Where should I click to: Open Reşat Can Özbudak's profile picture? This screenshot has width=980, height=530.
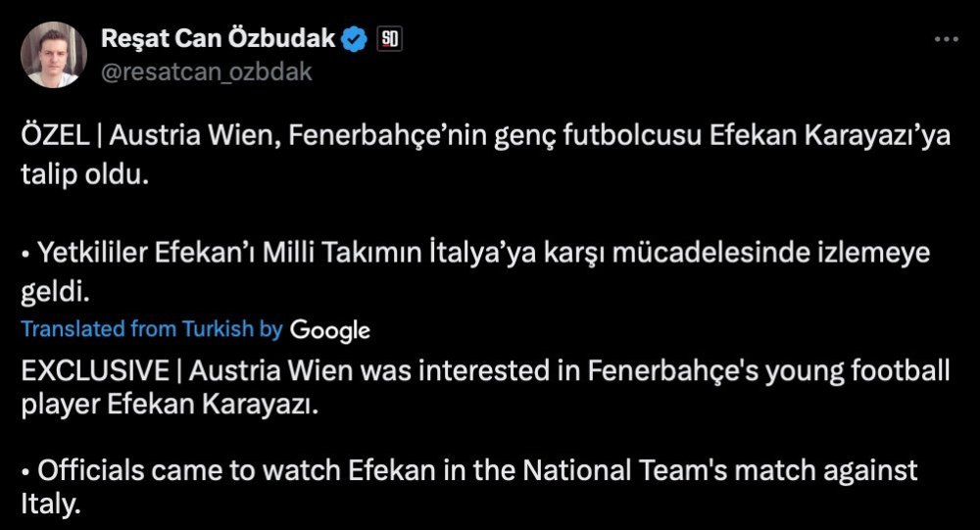54,55
